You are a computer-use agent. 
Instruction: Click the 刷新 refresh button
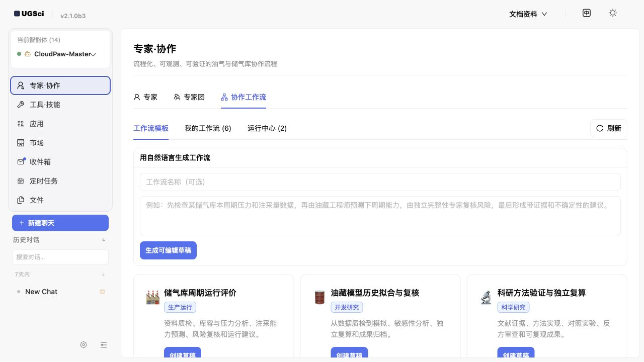(609, 128)
